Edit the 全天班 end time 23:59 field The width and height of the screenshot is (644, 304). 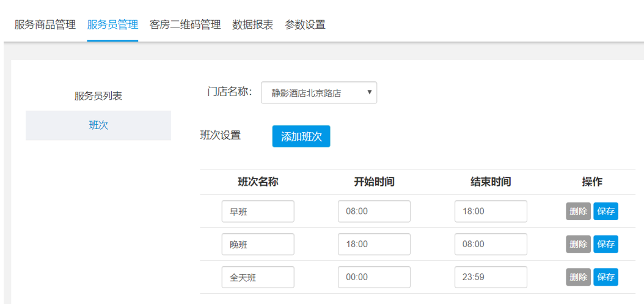[491, 277]
